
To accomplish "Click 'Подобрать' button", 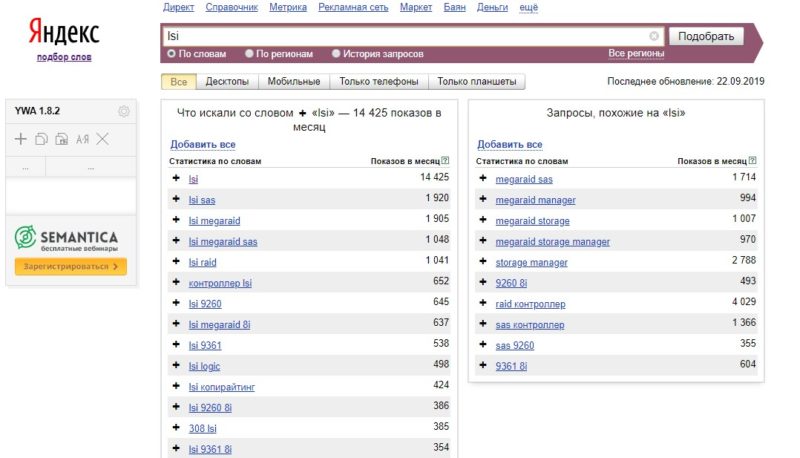I will (x=706, y=36).
